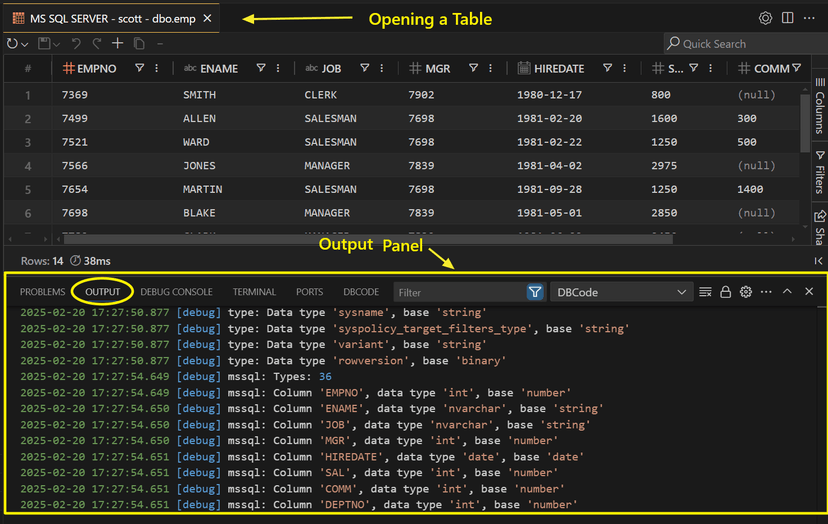This screenshot has width=828, height=524.
Task: Open EMPNO column options menu
Action: click(157, 68)
